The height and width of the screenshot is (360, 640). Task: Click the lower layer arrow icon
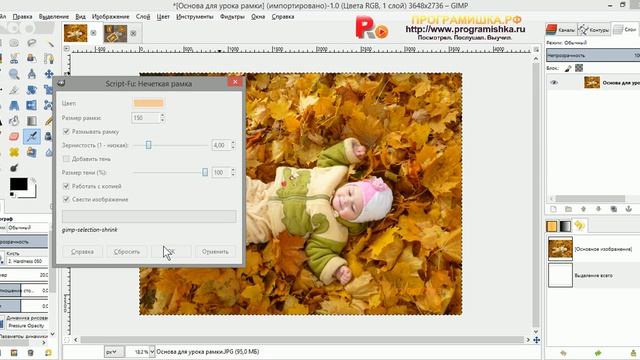598,209
